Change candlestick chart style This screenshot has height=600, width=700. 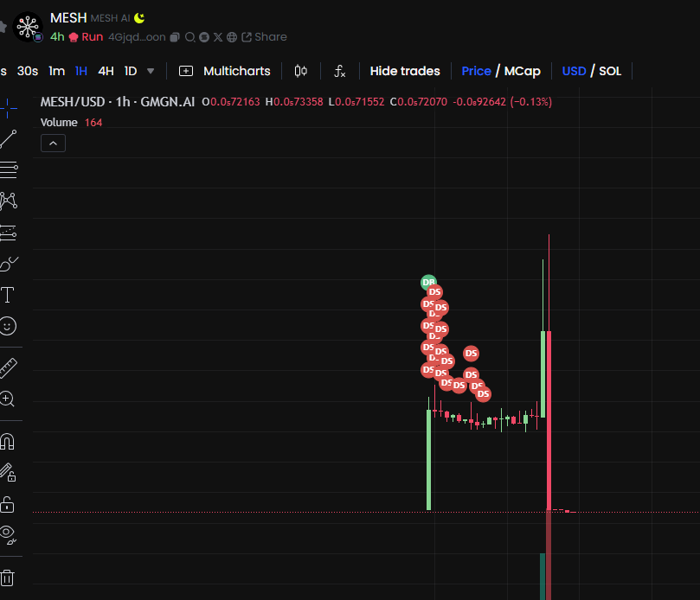(x=301, y=71)
